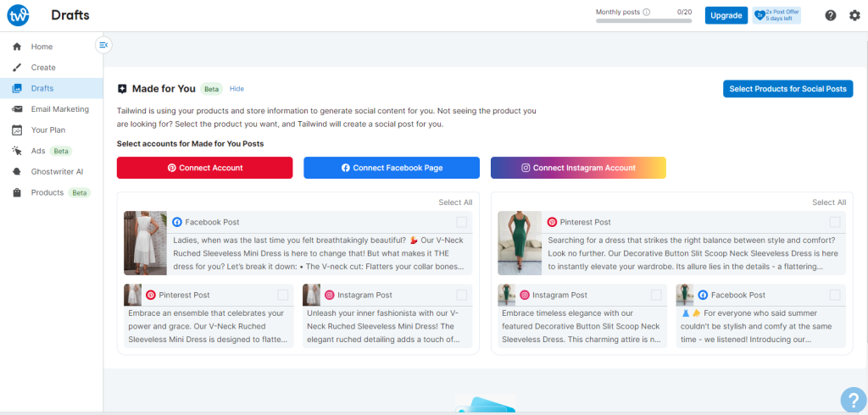Open the Home menu item
The image size is (868, 415).
(x=52, y=47)
